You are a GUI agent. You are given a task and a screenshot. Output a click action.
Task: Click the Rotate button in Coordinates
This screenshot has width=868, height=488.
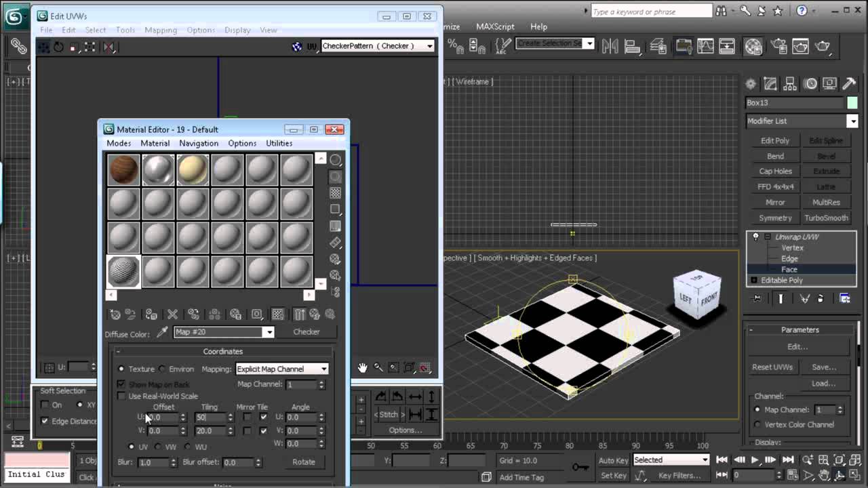pyautogui.click(x=304, y=462)
